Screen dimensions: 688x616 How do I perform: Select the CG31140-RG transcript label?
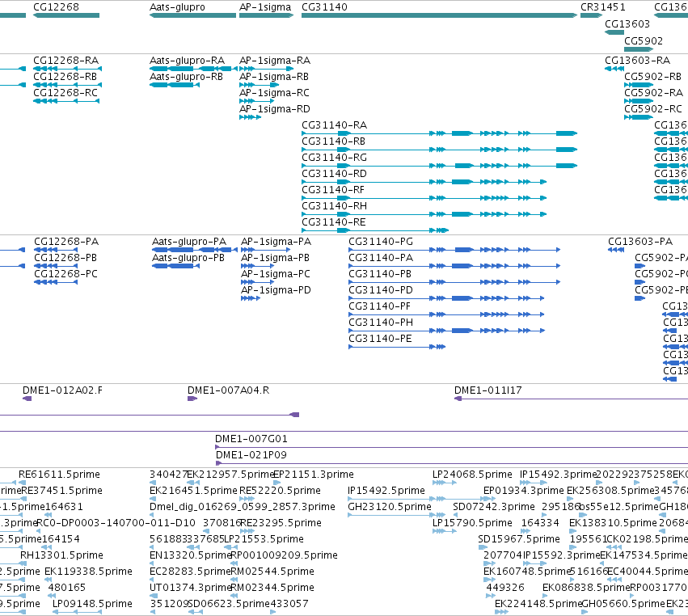[335, 158]
